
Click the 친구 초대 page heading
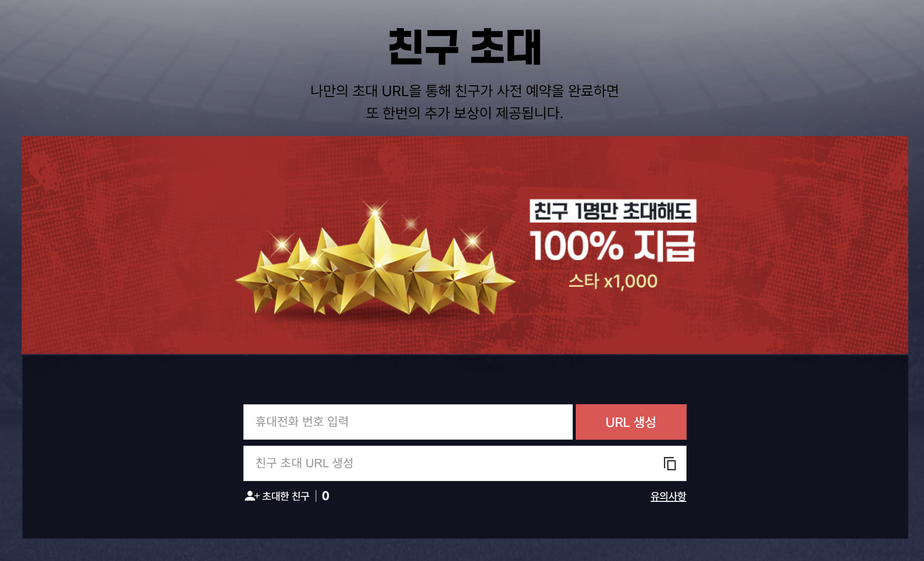pyautogui.click(x=464, y=47)
